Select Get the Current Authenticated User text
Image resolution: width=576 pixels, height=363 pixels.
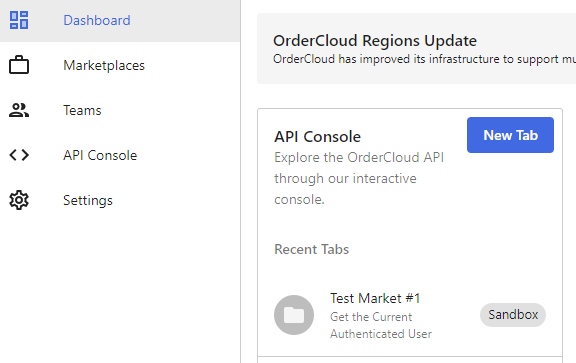(381, 325)
